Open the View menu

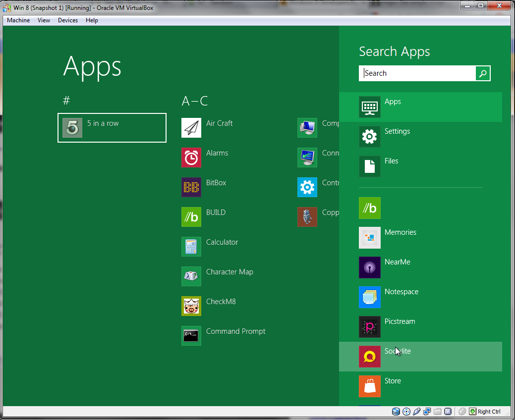(44, 20)
